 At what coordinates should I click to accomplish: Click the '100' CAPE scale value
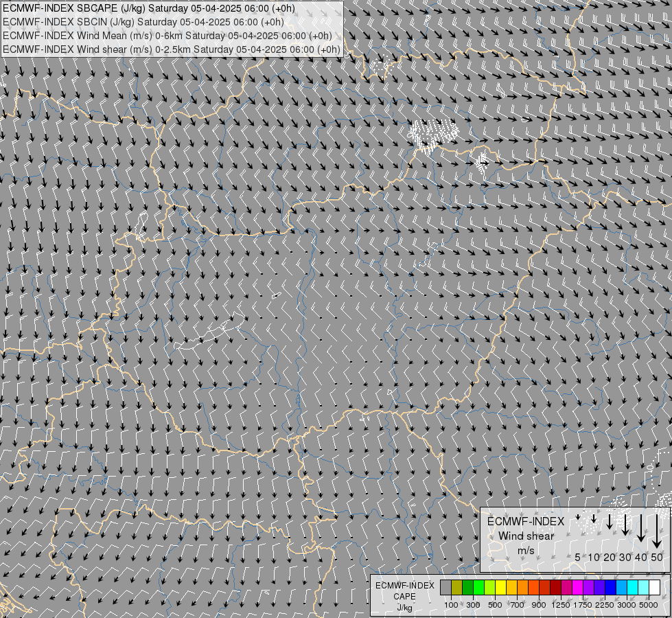click(451, 605)
